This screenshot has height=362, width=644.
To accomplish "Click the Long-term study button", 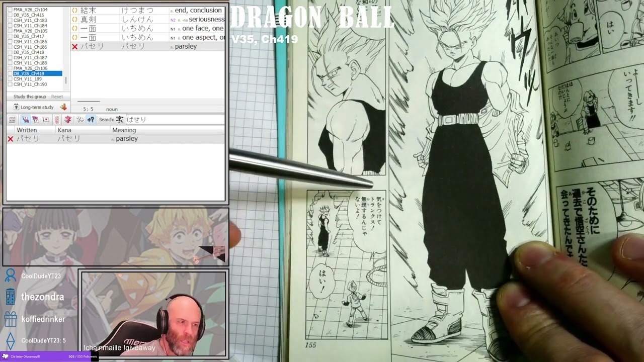I will click(x=33, y=107).
